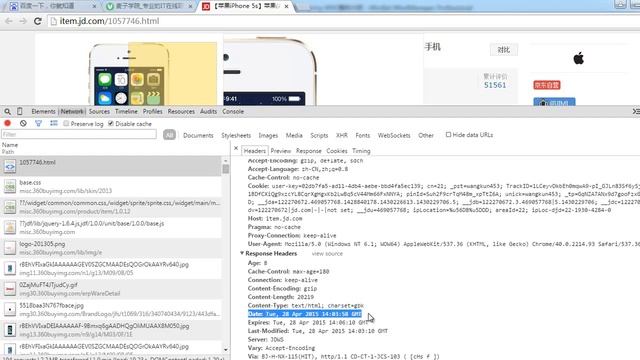
Task: Filter requests by WebSockets
Action: 394,135
